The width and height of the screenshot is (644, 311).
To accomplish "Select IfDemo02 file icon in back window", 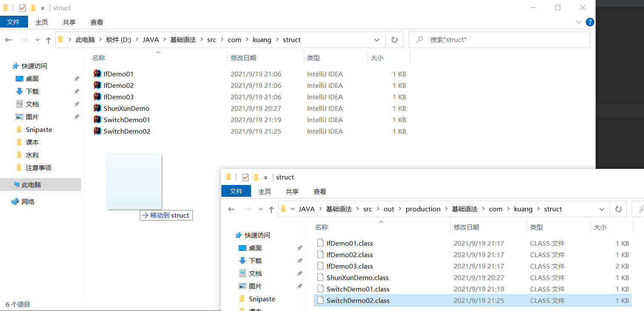I will [97, 85].
